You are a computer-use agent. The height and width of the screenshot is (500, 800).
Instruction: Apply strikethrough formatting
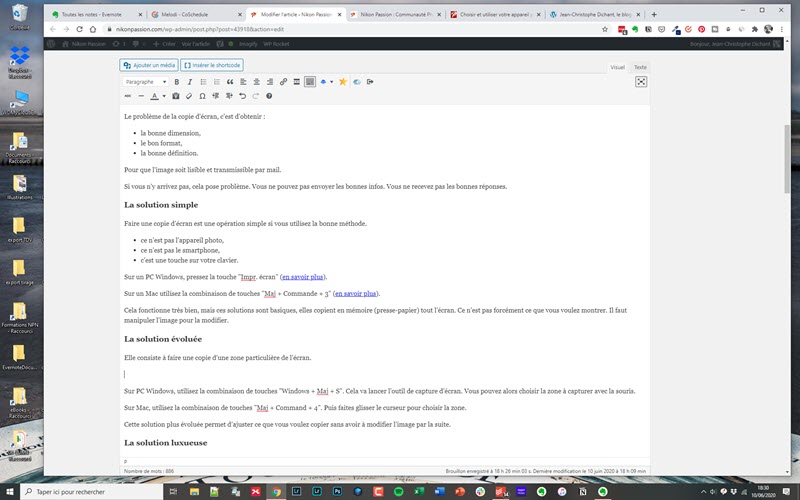[128, 96]
